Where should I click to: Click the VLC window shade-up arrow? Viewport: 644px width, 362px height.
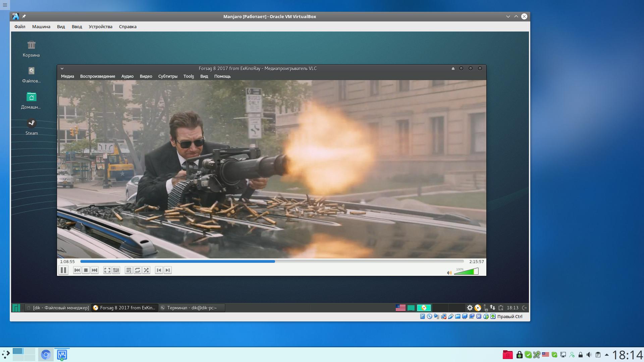[453, 68]
